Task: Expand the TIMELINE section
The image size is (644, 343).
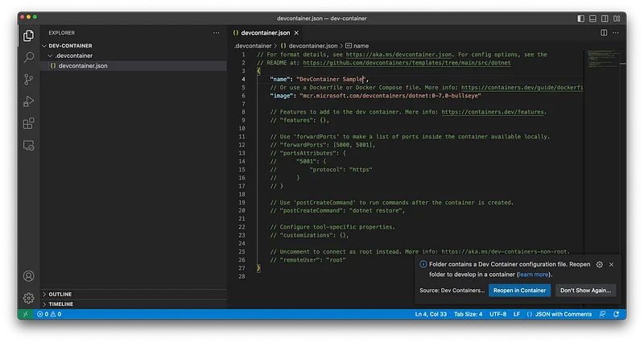Action: (61, 304)
